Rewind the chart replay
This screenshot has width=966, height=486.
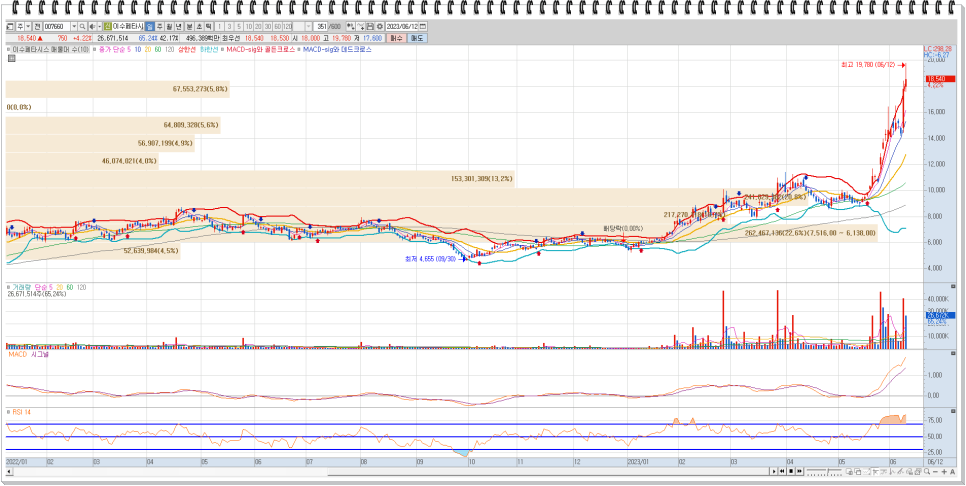pyautogui.click(x=782, y=471)
